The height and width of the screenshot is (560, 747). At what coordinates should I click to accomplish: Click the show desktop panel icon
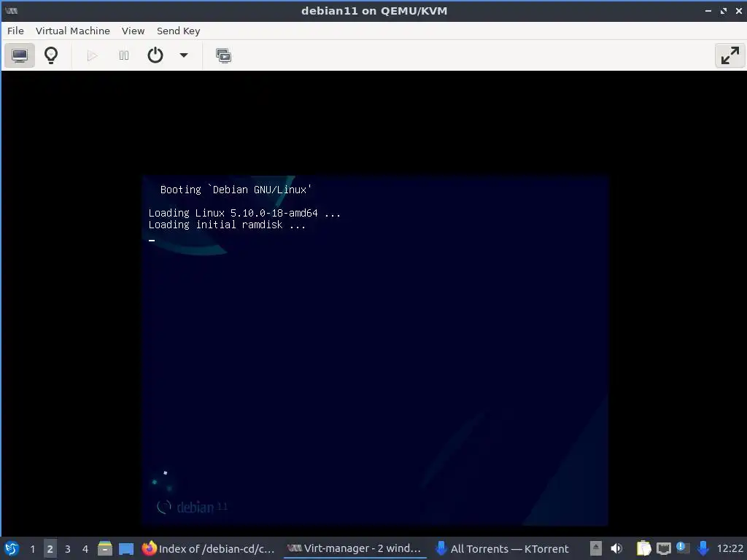coord(126,548)
